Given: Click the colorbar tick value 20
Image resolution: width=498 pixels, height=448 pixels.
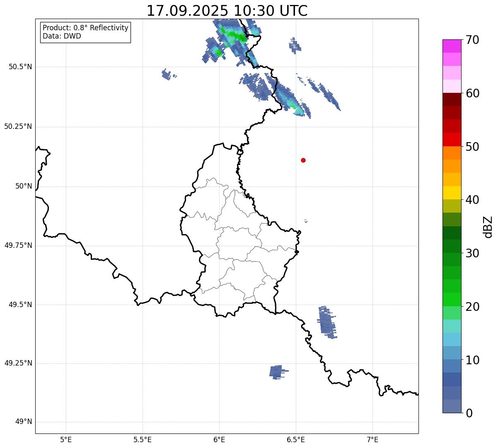Looking at the screenshot, I should [472, 307].
